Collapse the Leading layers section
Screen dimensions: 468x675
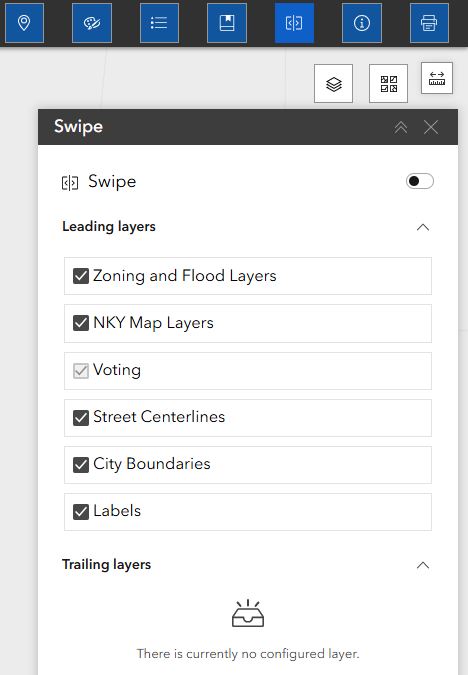[423, 227]
